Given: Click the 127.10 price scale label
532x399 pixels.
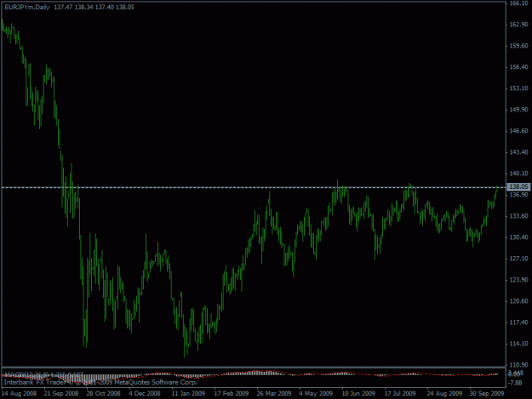Looking at the screenshot, I should coord(518,259).
